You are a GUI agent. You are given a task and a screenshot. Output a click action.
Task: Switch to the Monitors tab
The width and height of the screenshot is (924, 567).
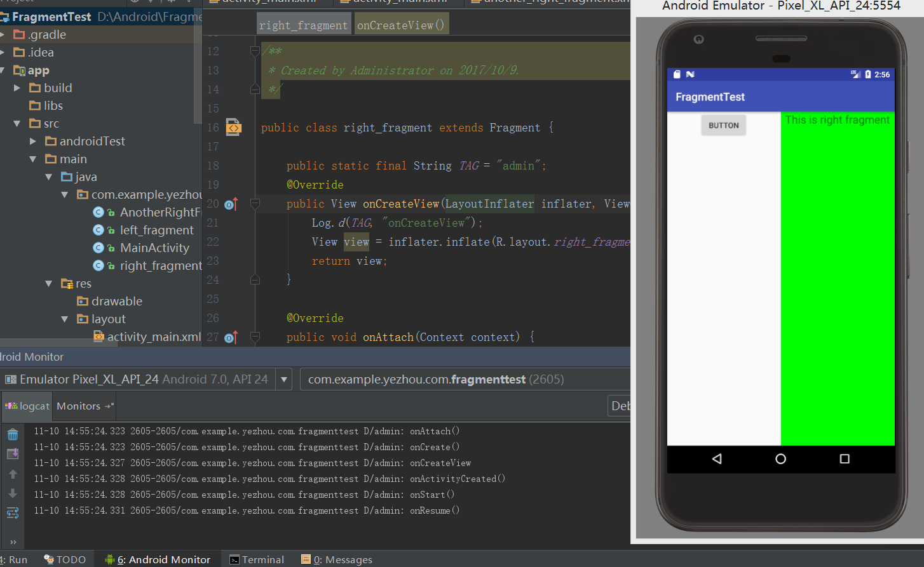(85, 406)
